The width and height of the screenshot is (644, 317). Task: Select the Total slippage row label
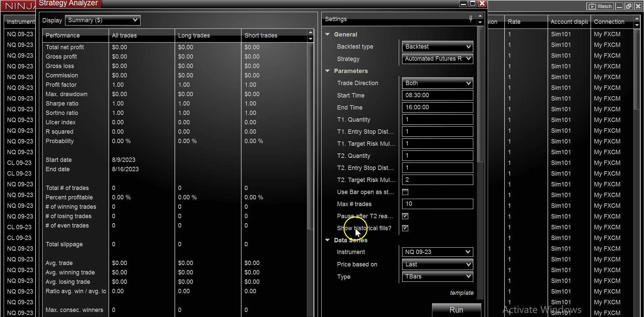64,244
